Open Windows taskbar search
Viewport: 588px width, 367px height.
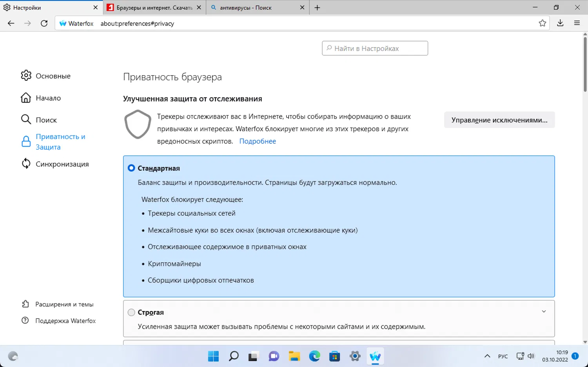point(234,356)
